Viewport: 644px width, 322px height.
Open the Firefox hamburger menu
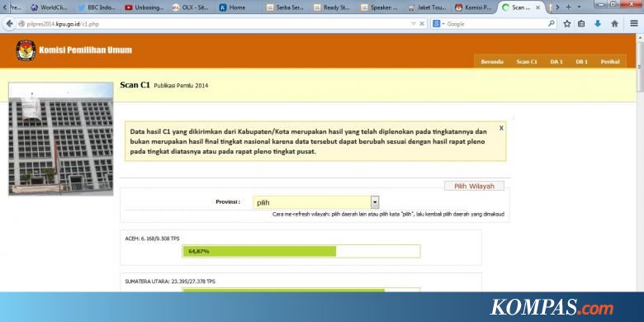(634, 24)
